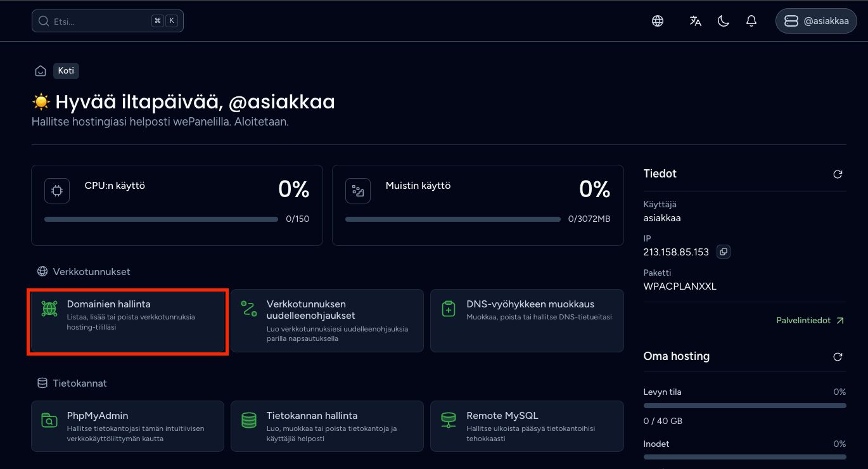Open the @asiakkaa account menu
The image size is (868, 469).
(816, 21)
